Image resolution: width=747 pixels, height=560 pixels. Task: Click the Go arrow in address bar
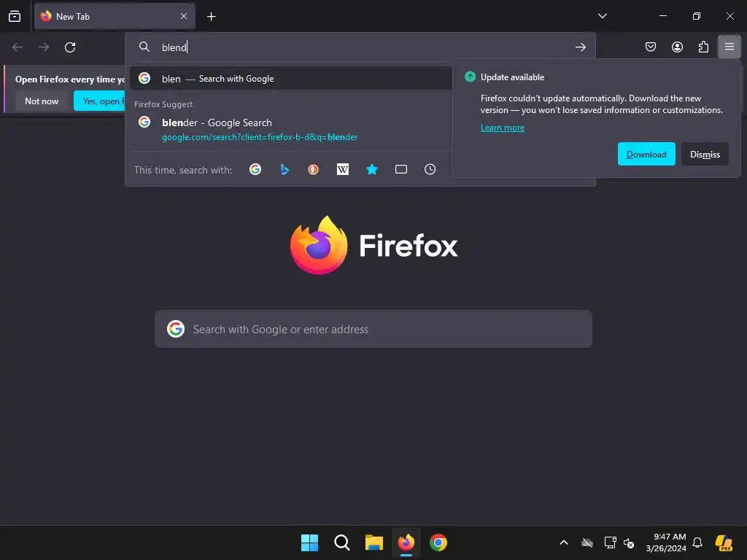tap(580, 47)
